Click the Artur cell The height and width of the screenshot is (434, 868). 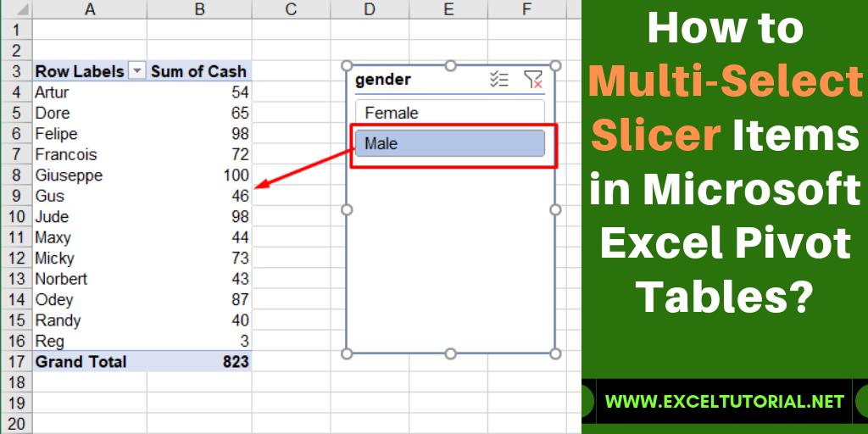pyautogui.click(x=90, y=92)
